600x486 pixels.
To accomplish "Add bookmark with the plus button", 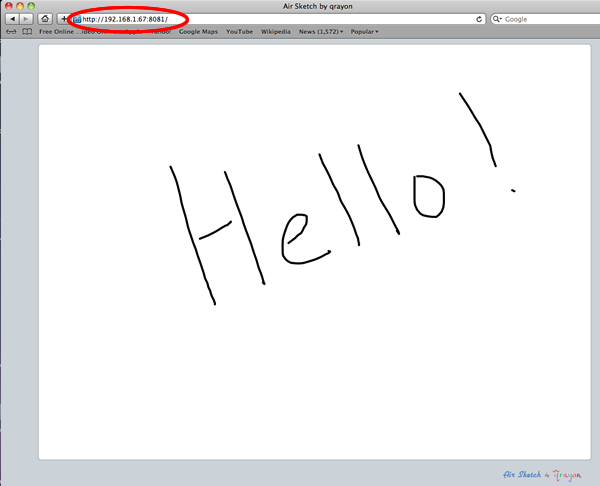I will [64, 19].
